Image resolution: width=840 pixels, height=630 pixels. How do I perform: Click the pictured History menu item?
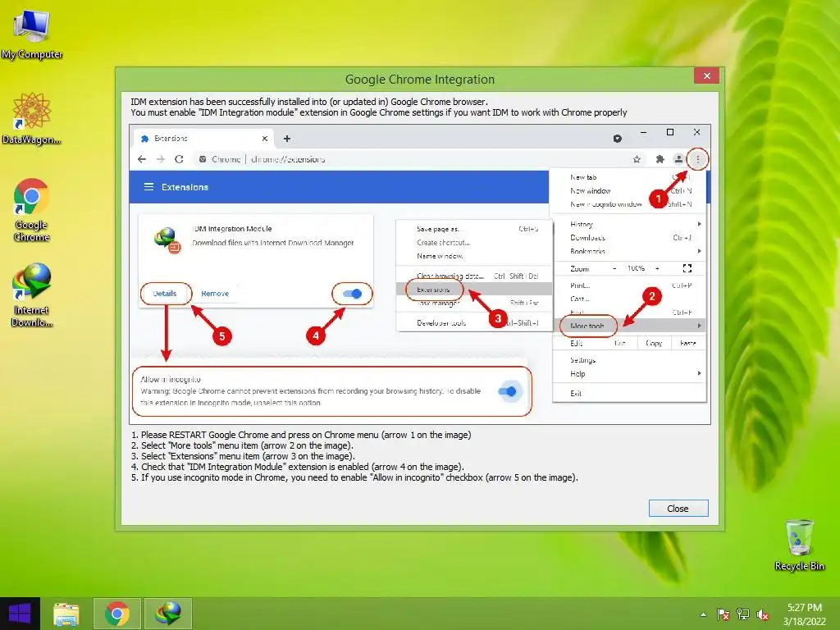[x=629, y=224]
